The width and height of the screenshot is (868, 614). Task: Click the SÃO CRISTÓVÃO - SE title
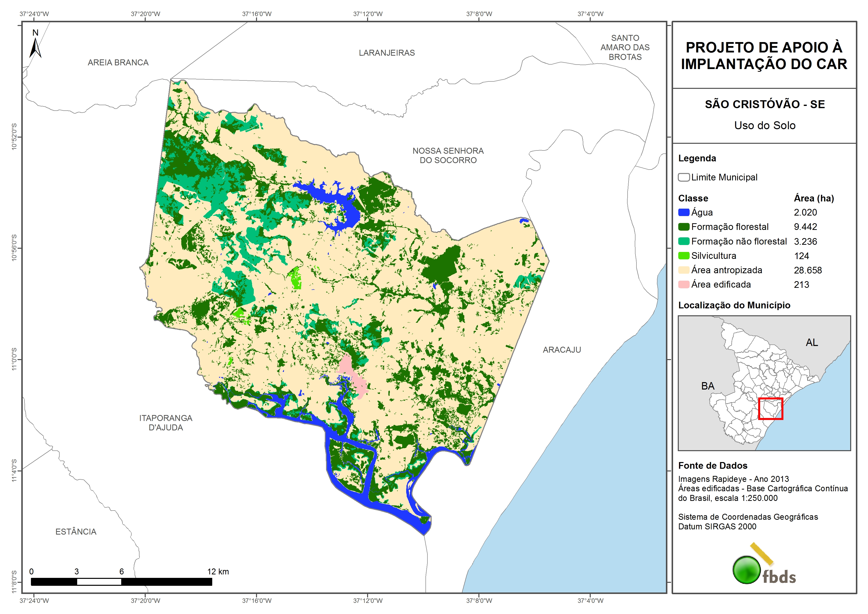(764, 104)
